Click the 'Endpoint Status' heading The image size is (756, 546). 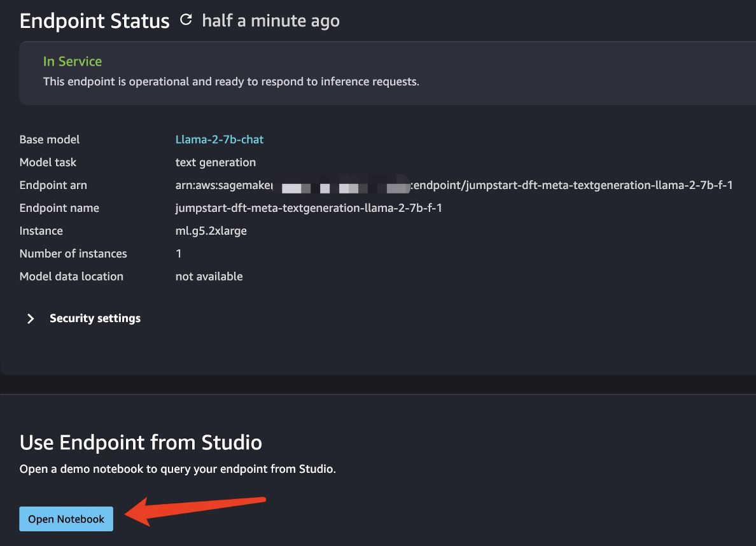click(94, 21)
